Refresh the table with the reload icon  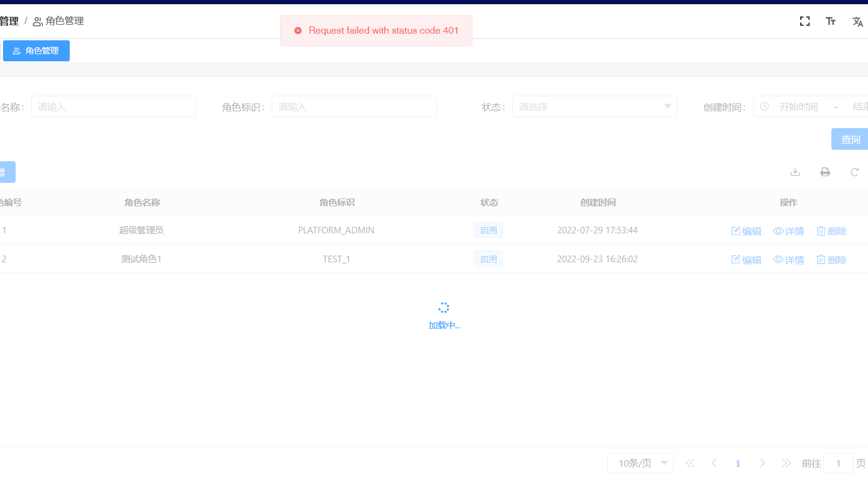pos(854,171)
